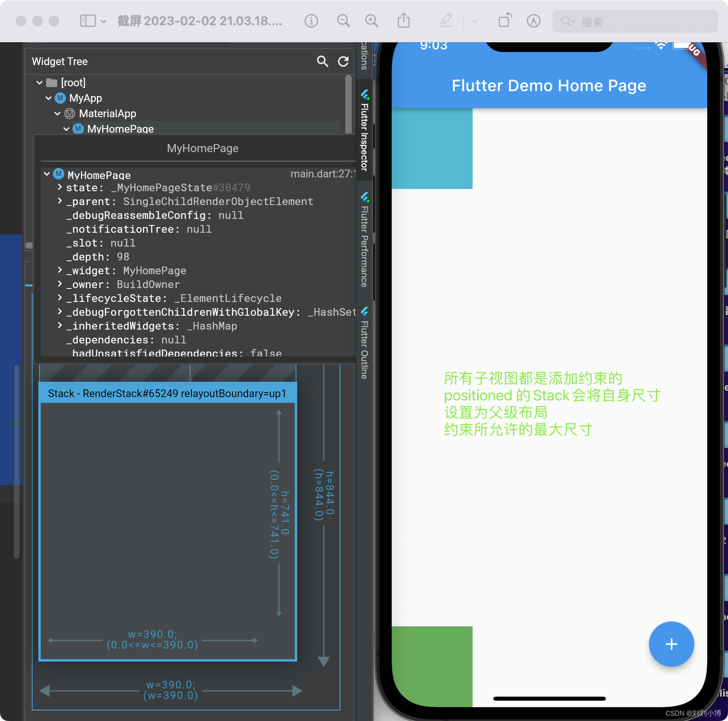Expand _debugForgottenChildrenWithGlobalKey property
The width and height of the screenshot is (728, 721).
click(60, 312)
